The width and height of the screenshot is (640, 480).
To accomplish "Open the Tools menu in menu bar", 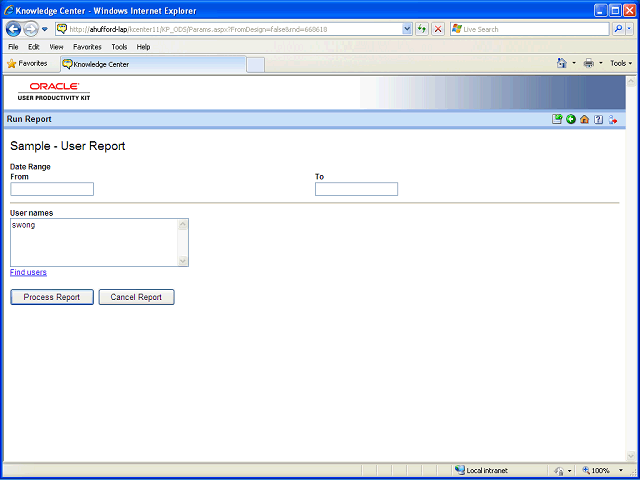I will click(x=119, y=47).
